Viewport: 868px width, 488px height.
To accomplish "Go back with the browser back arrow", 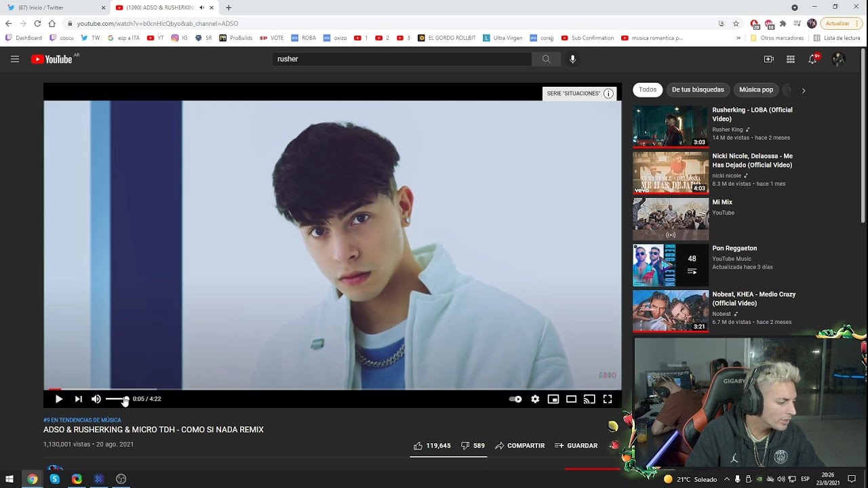I will coord(8,23).
